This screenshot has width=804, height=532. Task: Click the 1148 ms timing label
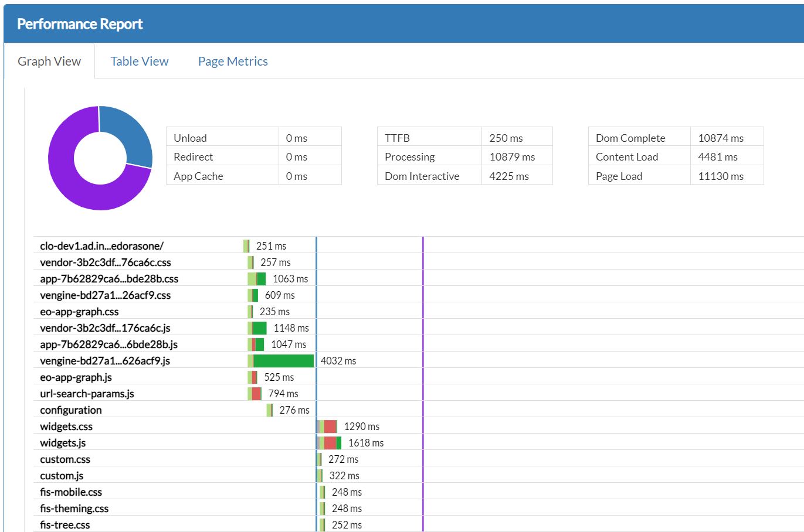click(x=291, y=328)
